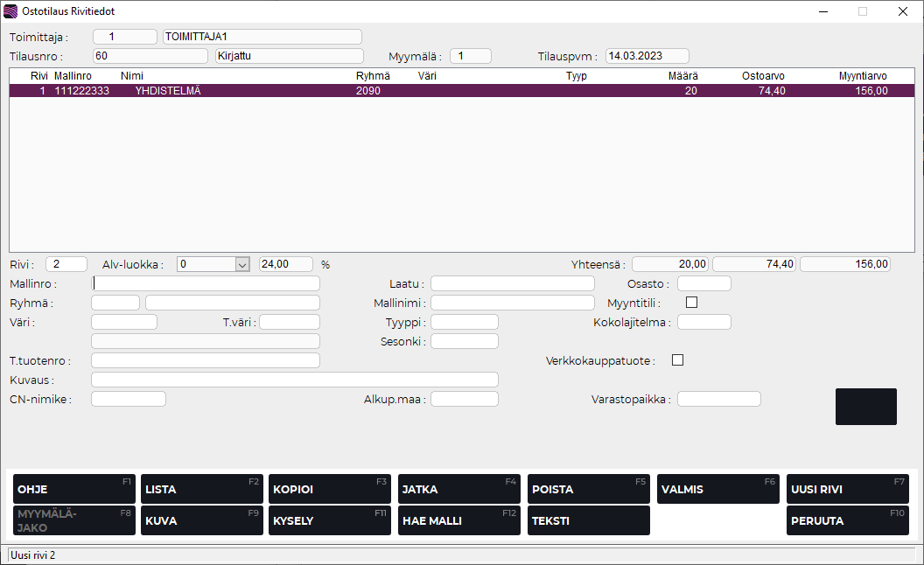Open the KUVA picture button
This screenshot has width=924, height=565.
click(x=201, y=520)
